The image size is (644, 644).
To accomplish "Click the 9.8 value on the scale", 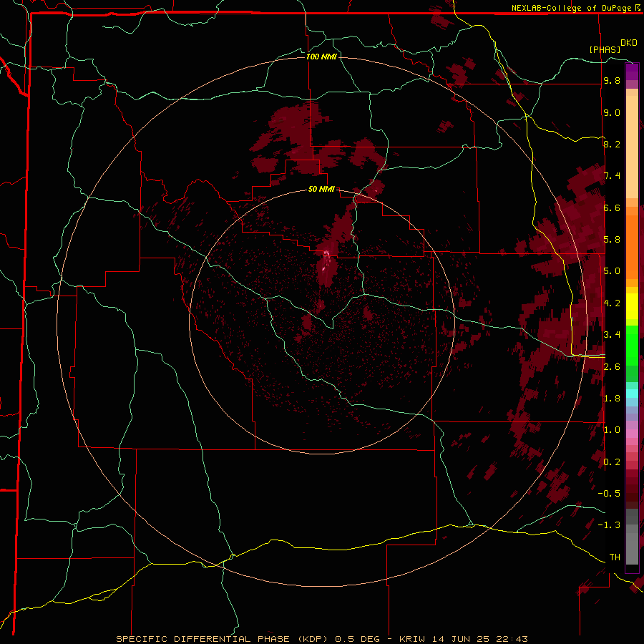I will pyautogui.click(x=612, y=81).
